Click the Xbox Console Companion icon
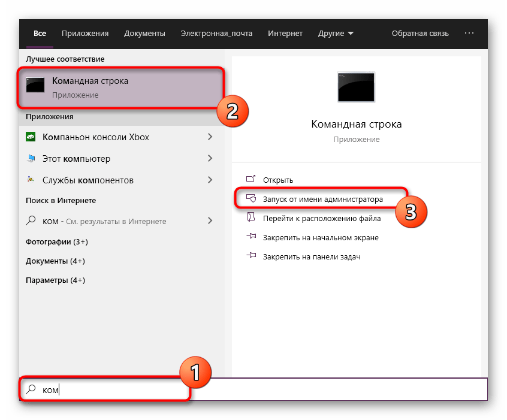 coord(31,137)
